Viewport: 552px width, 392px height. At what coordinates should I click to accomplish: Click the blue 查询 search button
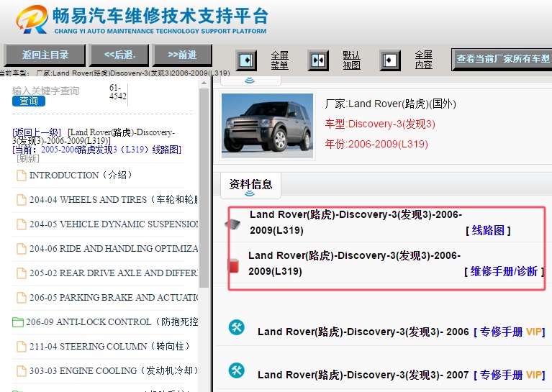click(x=29, y=101)
